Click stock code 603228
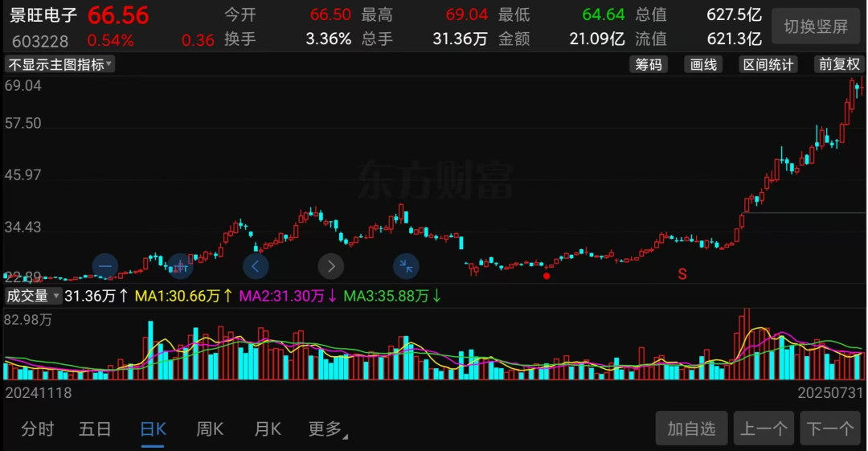Viewport: 868px width, 451px height. [40, 41]
